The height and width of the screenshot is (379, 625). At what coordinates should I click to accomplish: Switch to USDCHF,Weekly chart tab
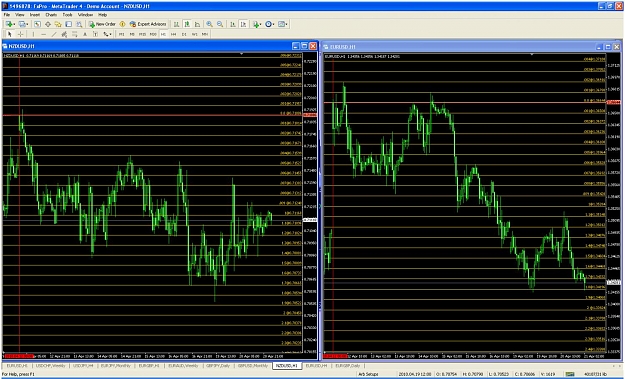51,365
